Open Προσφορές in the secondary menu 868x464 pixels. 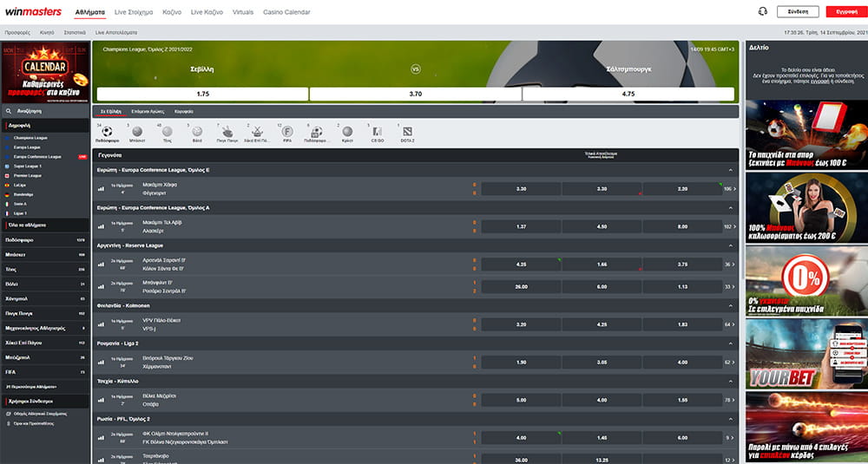point(17,33)
